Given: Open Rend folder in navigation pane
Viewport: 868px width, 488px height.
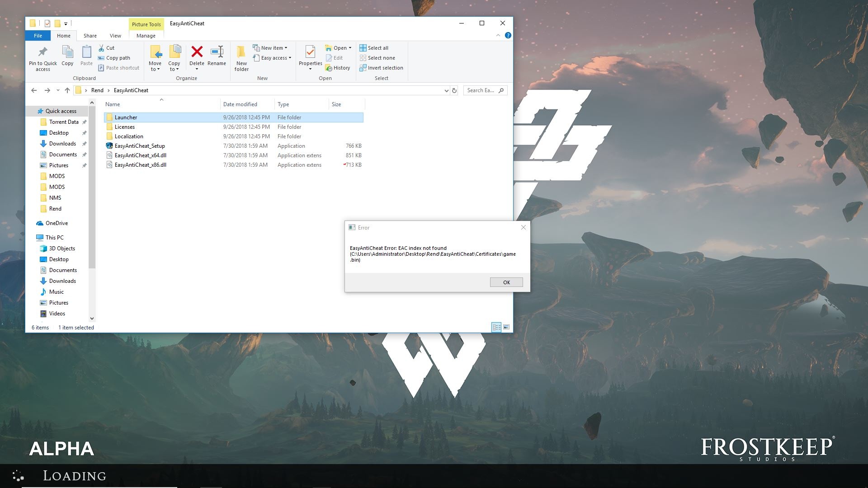Looking at the screenshot, I should [55, 209].
